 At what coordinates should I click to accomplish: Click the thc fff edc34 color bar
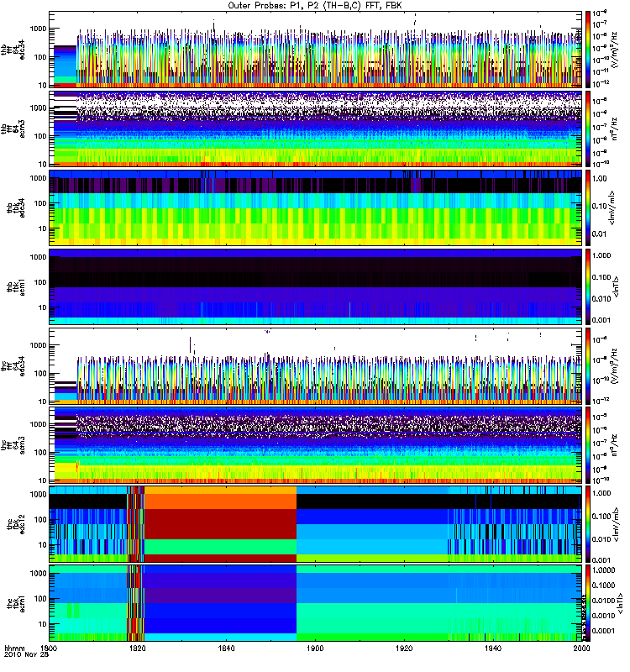click(588, 366)
